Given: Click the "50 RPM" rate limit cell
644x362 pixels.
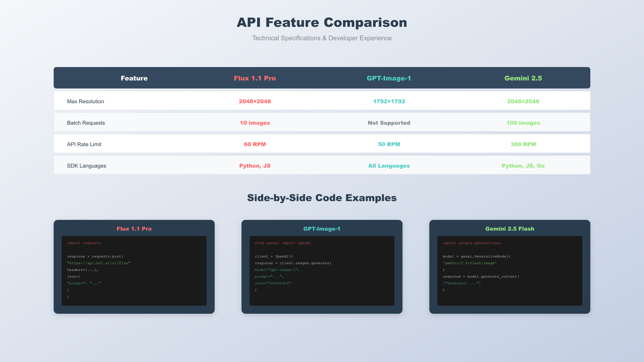Looking at the screenshot, I should point(389,144).
